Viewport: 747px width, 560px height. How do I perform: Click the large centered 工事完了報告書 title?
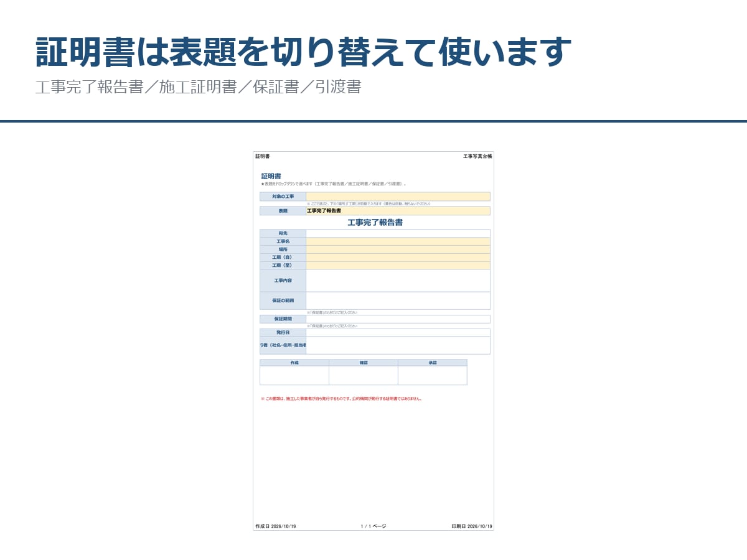coord(375,222)
